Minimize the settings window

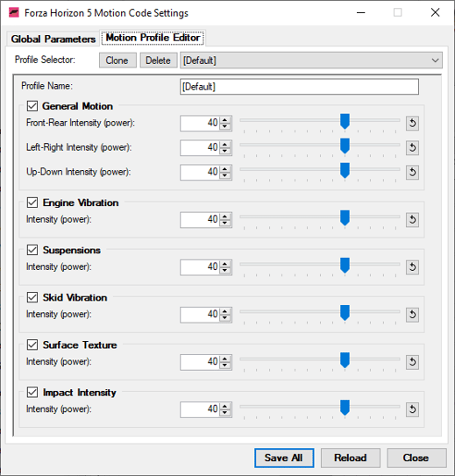(x=360, y=13)
